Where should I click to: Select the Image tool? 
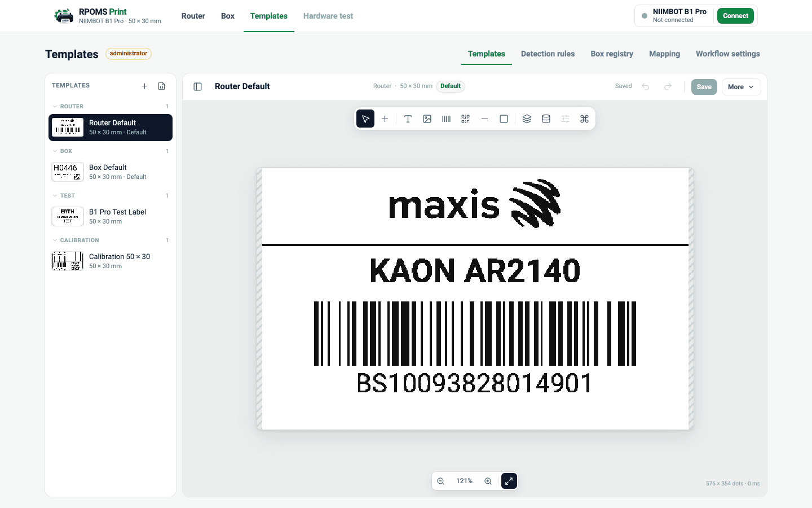coord(427,119)
